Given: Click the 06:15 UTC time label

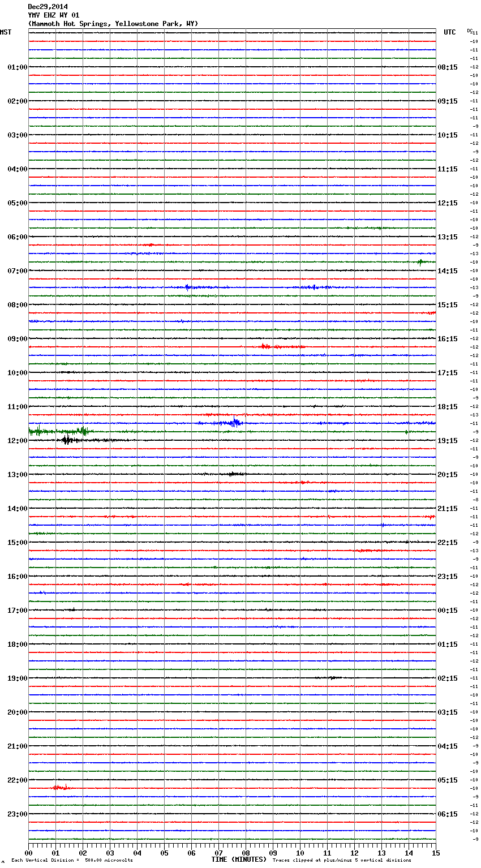Looking at the screenshot, I should [448, 814].
